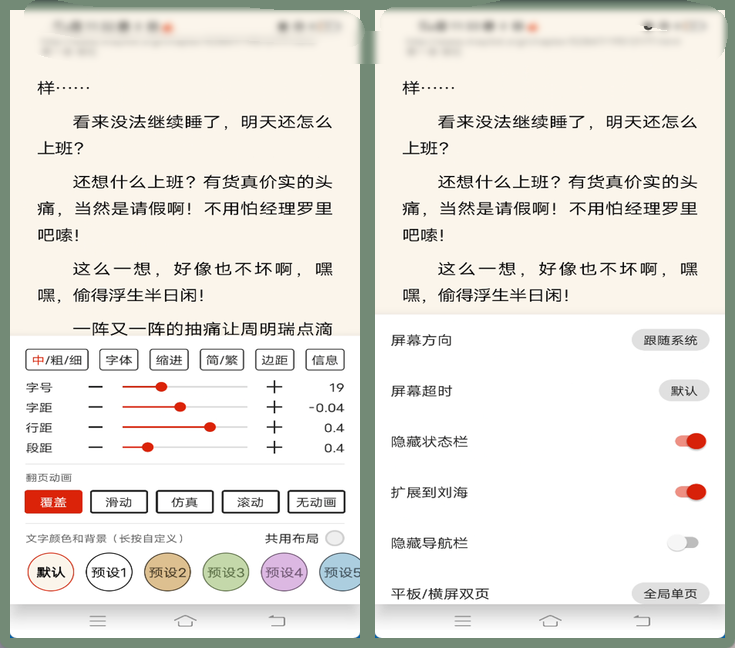This screenshot has width=735, height=648.
Task: Open the 缩进 indent option
Action: [169, 360]
